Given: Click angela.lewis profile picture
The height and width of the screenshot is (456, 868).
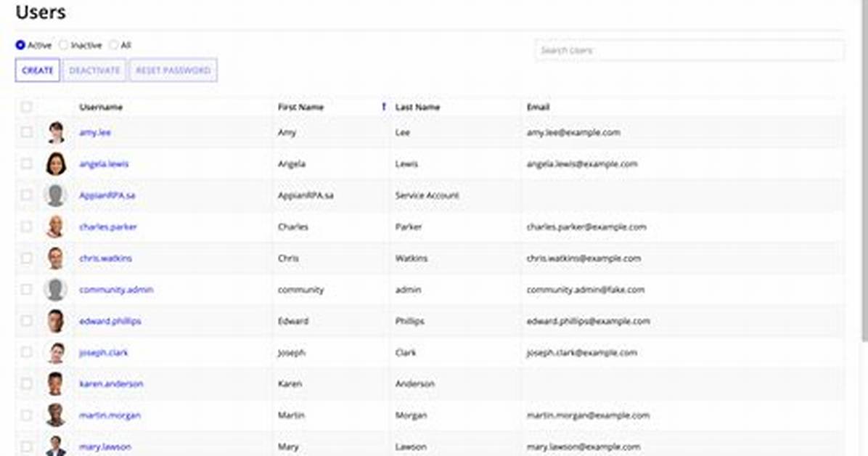Looking at the screenshot, I should (x=55, y=164).
